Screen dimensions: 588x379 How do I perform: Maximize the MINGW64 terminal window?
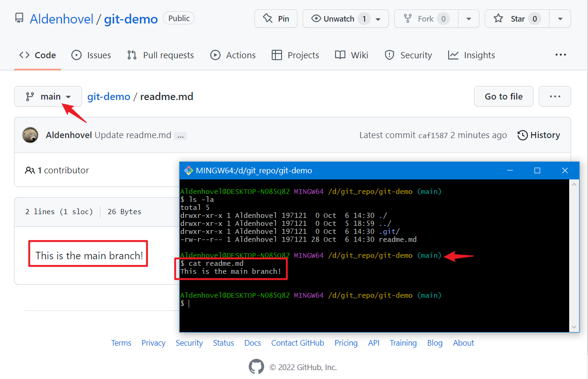[538, 170]
